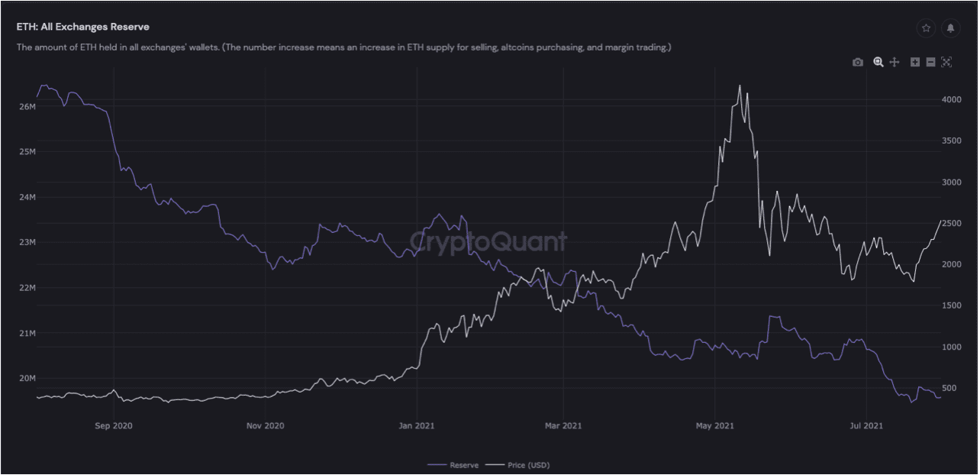Viewport: 980px width, 475px height.
Task: Reset chart view with fullscreen icon
Action: [946, 62]
